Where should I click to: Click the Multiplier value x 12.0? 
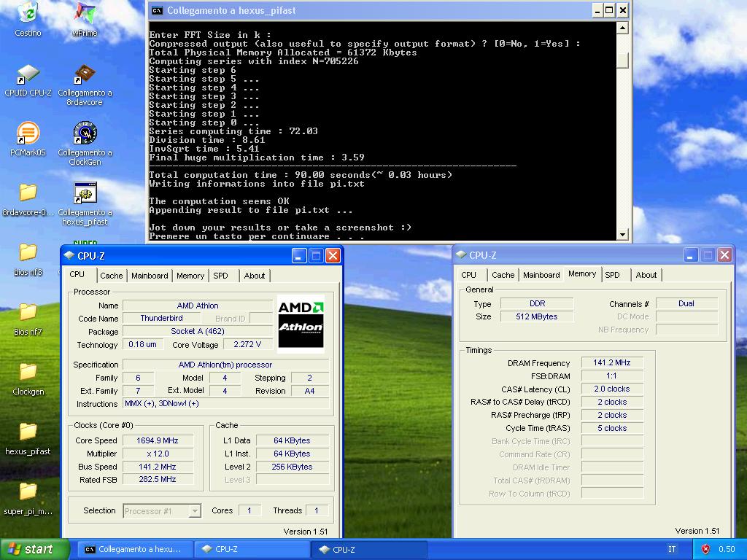pos(158,454)
